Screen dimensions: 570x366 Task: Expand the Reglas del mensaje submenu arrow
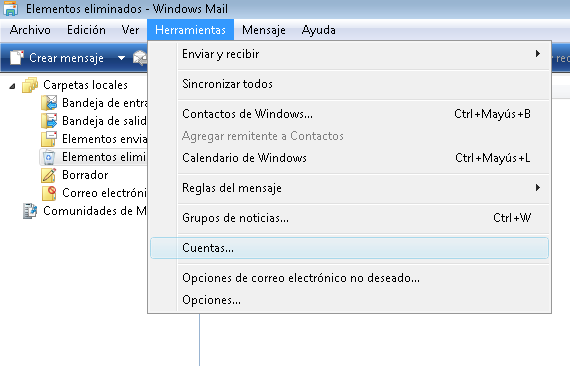pyautogui.click(x=538, y=188)
